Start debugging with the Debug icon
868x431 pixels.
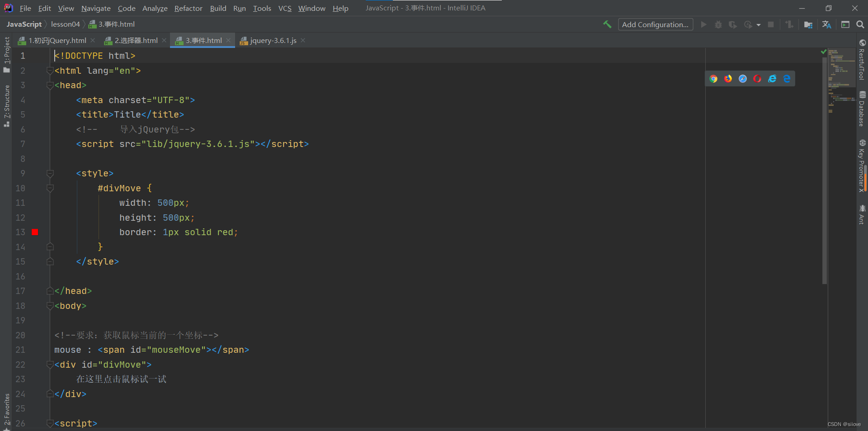(718, 24)
